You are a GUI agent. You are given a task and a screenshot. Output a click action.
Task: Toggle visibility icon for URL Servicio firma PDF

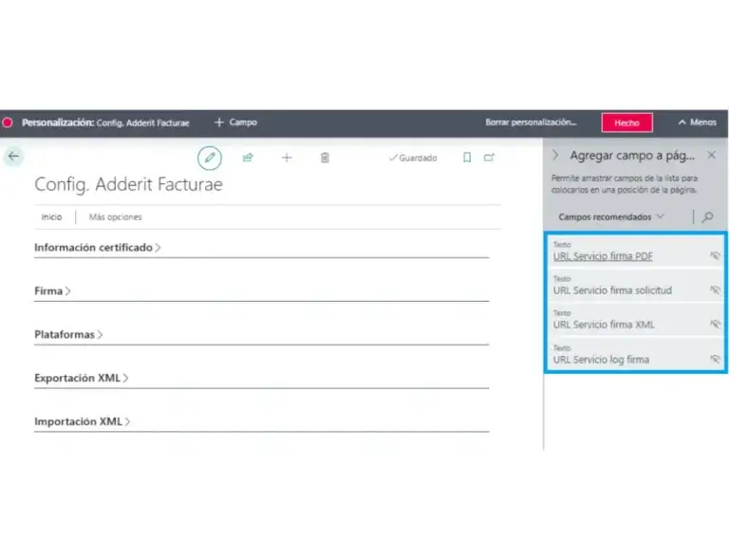[715, 256]
